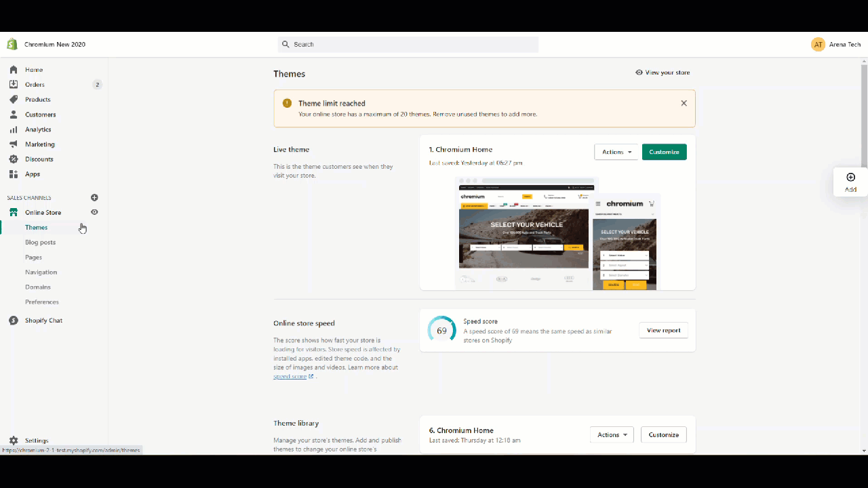Open Actions dropdown for 6. Chromium Home
Screen dimensions: 868x488
tap(612, 434)
